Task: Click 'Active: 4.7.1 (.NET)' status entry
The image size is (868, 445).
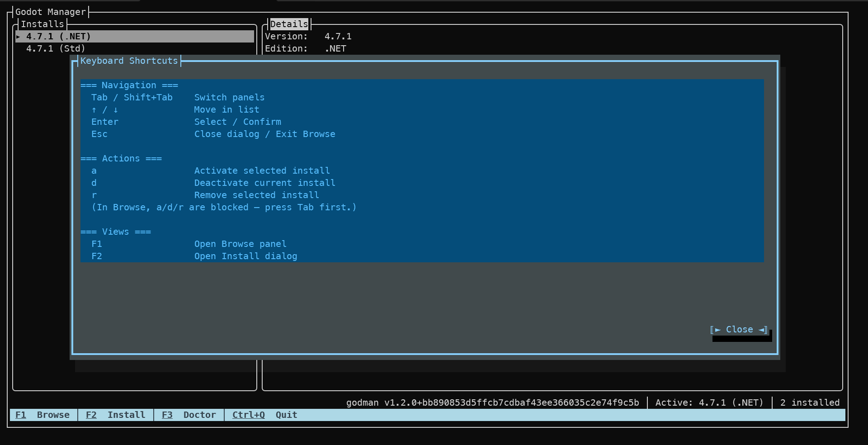Action: tap(709, 403)
